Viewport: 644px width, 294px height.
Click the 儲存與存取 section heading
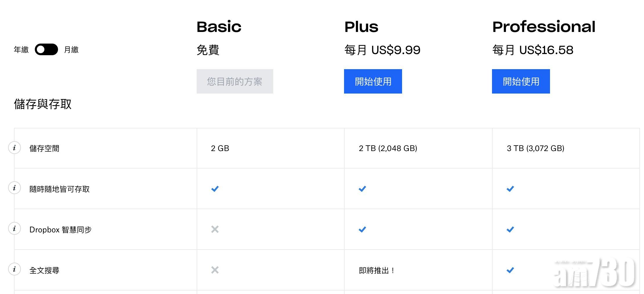tap(43, 104)
